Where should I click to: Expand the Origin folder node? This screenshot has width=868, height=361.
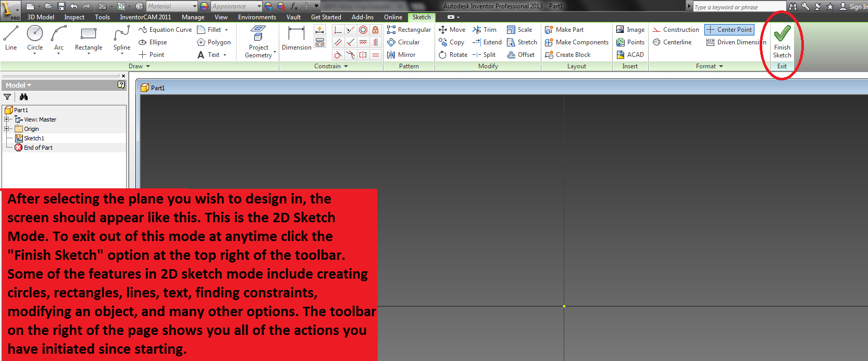pos(7,129)
